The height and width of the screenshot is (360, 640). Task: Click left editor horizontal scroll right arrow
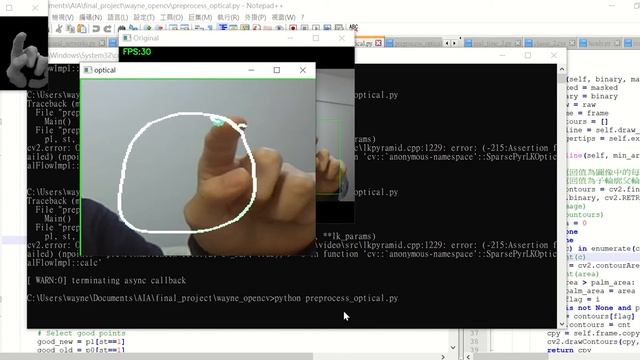[443, 357]
